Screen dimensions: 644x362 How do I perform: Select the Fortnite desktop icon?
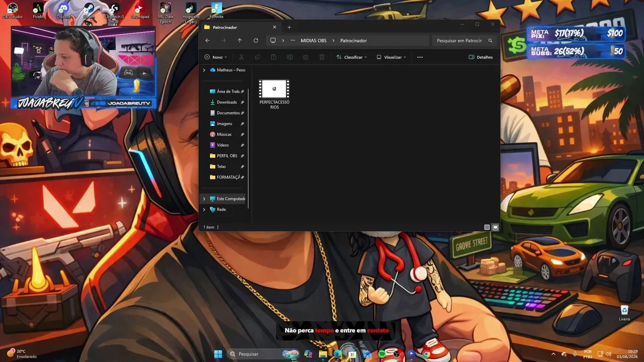pyautogui.click(x=216, y=11)
